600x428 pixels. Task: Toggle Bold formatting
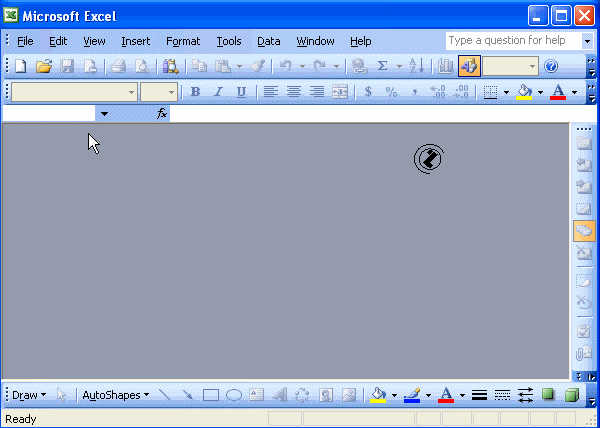point(195,92)
